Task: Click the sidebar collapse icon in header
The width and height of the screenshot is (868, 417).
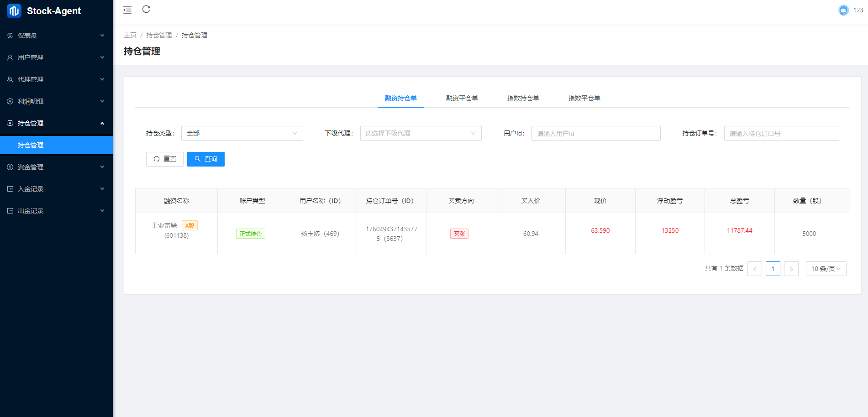Action: 127,10
